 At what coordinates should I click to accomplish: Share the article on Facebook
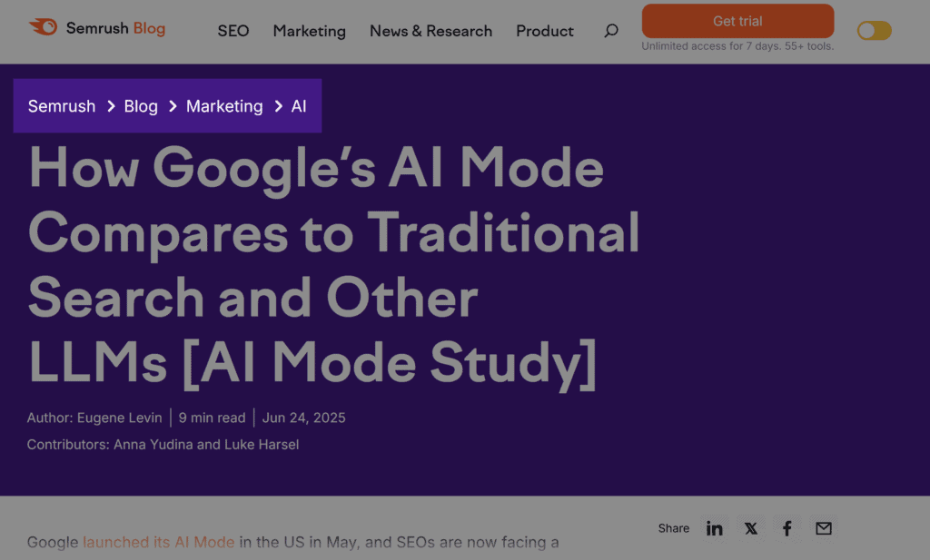coord(787,527)
